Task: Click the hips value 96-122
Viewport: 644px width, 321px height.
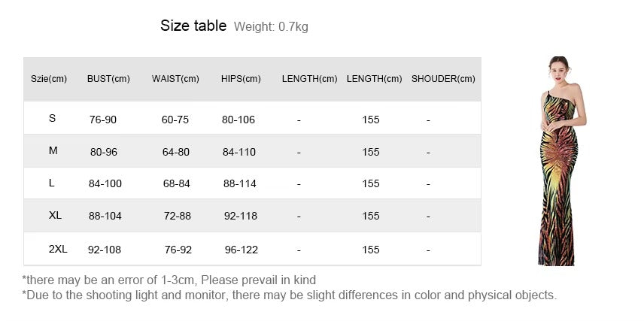Action: (x=241, y=250)
